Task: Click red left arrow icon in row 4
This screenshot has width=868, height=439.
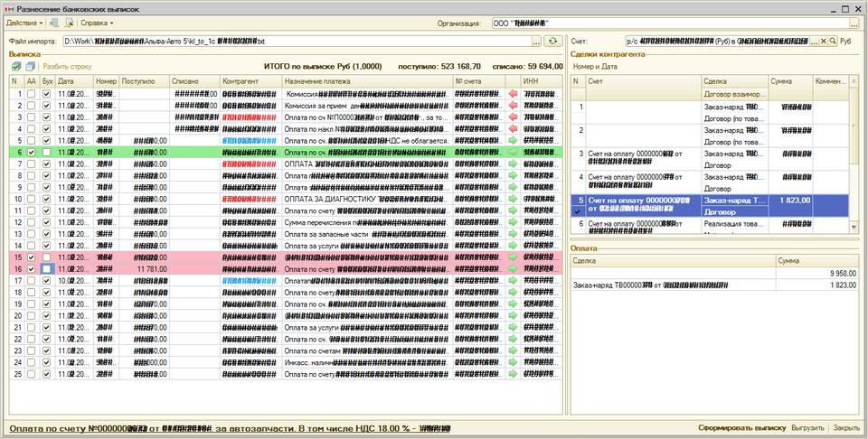Action: pyautogui.click(x=513, y=129)
